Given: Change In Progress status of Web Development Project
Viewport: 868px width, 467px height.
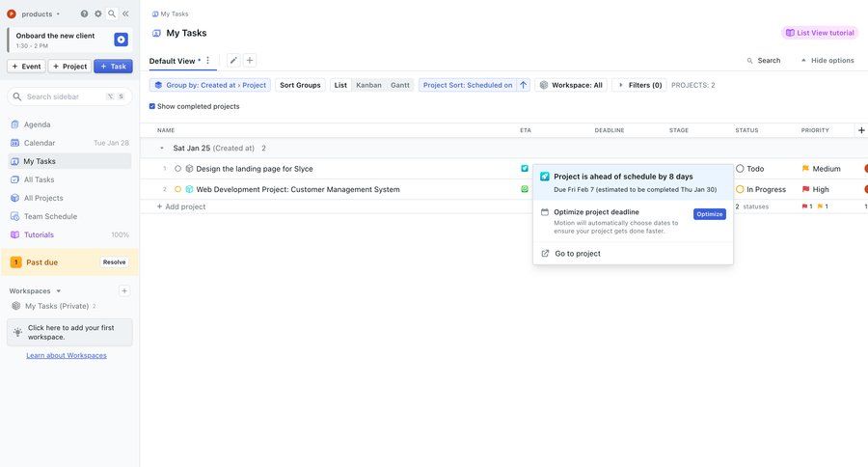Looking at the screenshot, I should 761,189.
